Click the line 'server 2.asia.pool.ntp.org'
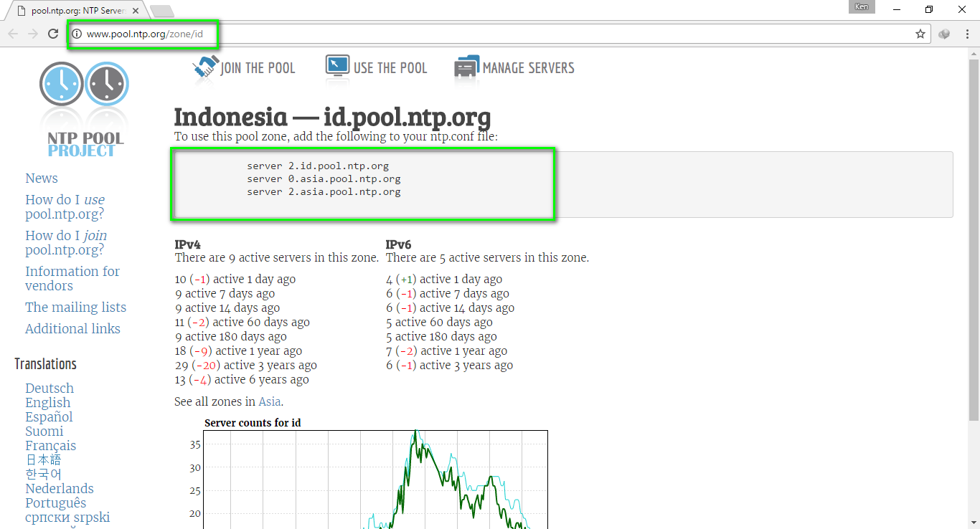 pyautogui.click(x=324, y=192)
